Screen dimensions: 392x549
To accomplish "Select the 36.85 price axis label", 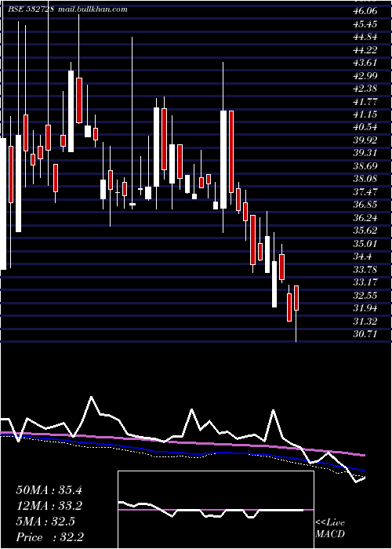I will (x=365, y=205).
